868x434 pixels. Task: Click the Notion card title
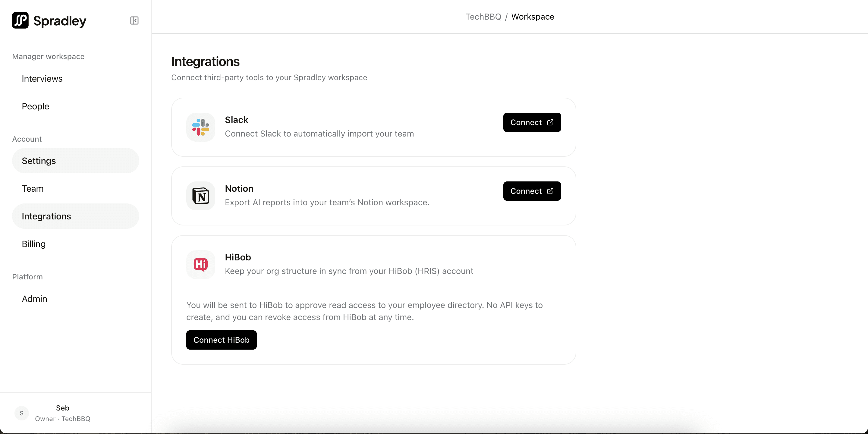tap(239, 189)
